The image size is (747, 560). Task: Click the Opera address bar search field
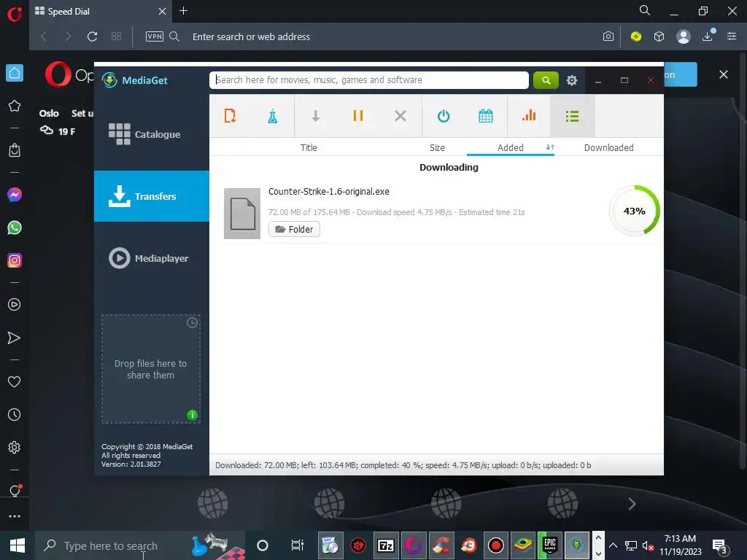click(251, 36)
